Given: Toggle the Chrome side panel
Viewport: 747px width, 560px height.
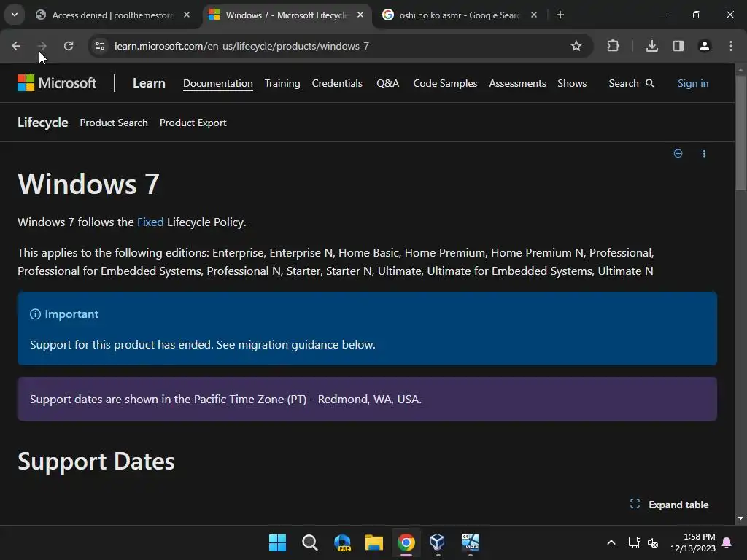Looking at the screenshot, I should 678,46.
